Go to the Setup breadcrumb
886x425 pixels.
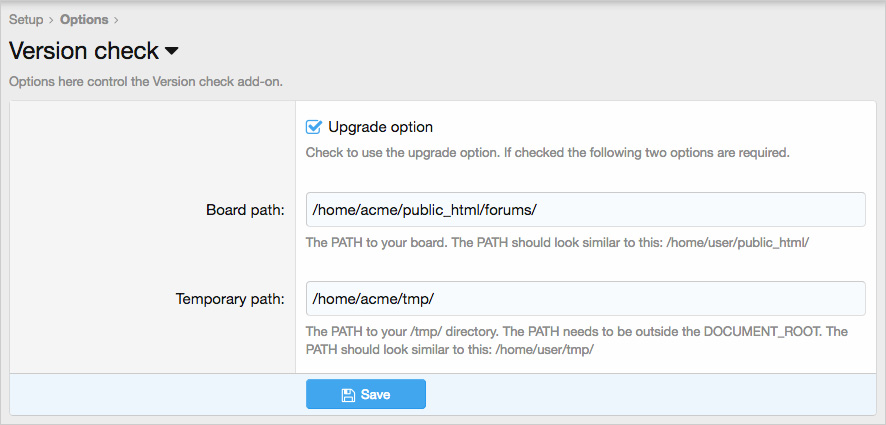[x=26, y=19]
